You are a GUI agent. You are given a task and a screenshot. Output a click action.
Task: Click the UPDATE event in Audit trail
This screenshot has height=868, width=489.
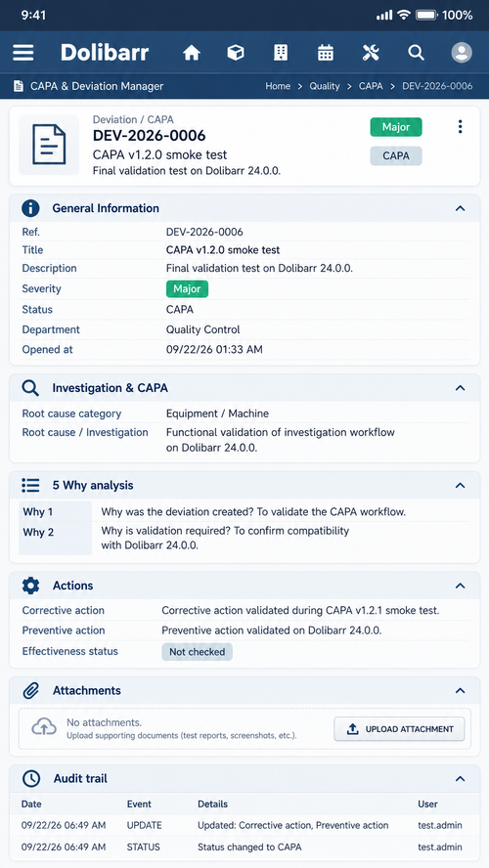pos(145,825)
